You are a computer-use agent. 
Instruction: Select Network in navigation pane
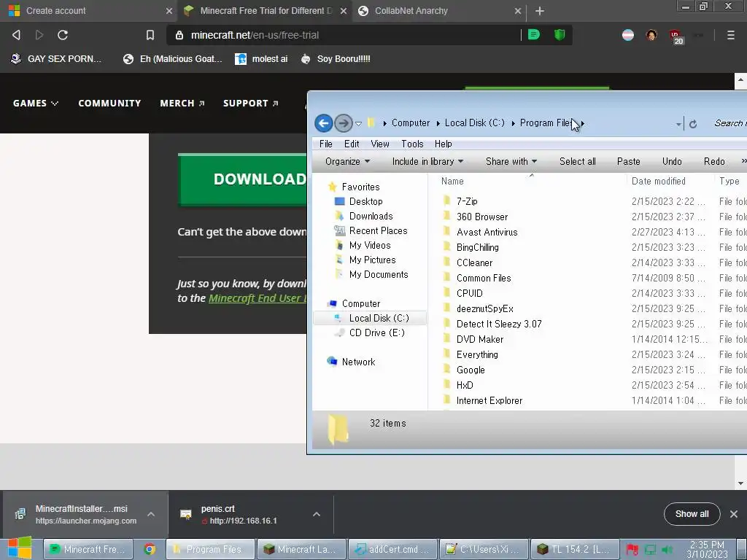pyautogui.click(x=358, y=362)
